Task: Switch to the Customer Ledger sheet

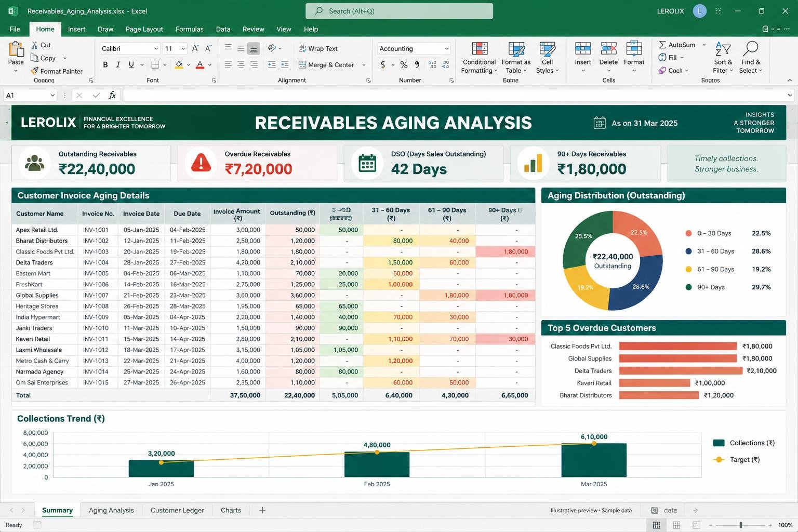Action: pos(177,510)
